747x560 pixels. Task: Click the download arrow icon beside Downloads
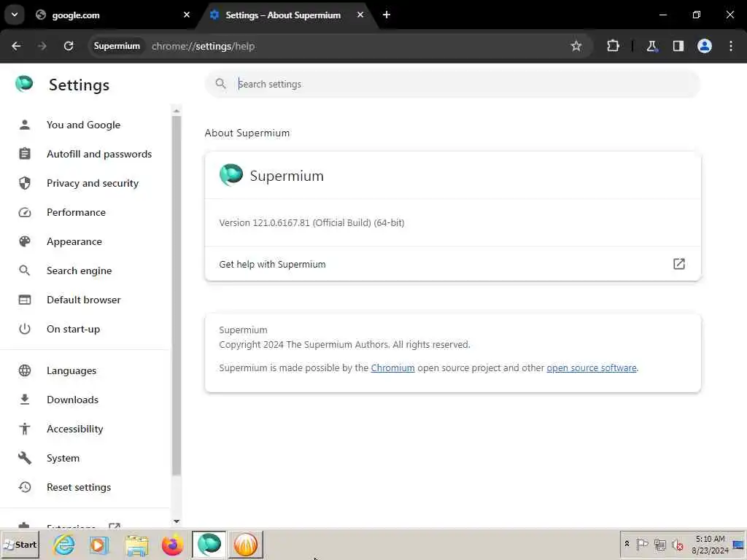25,400
